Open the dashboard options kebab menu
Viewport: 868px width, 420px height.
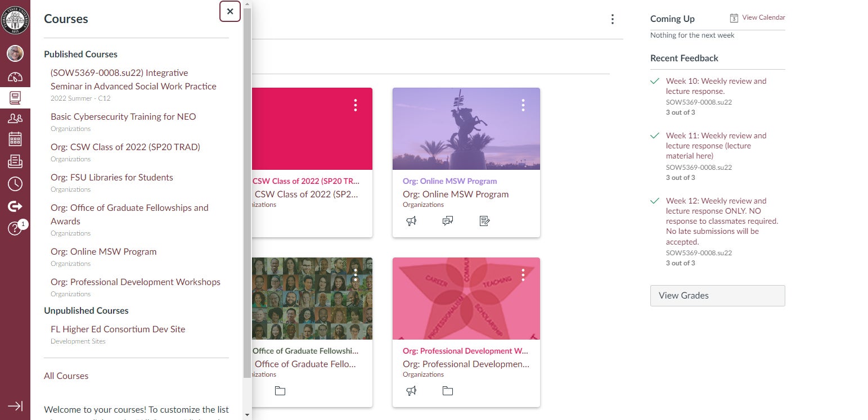tap(613, 19)
